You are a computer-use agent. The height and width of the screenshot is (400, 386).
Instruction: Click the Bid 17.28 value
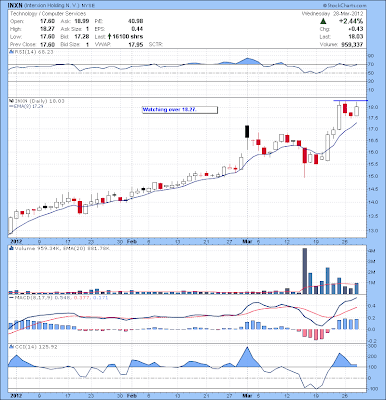click(82, 37)
